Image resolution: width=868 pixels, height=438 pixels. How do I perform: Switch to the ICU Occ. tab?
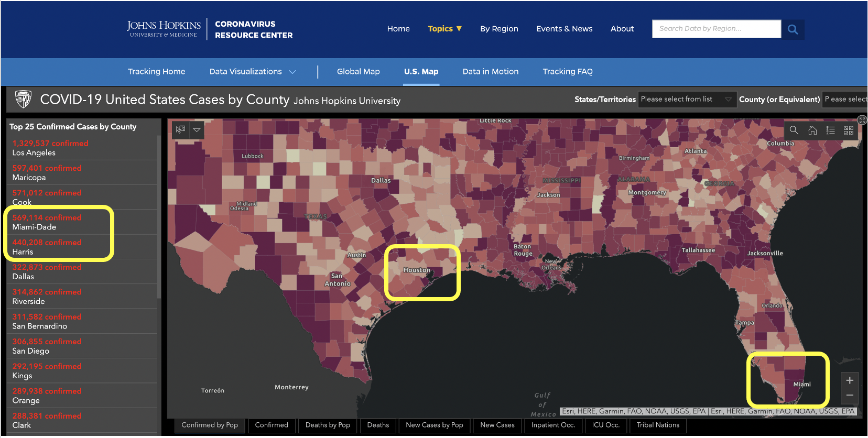605,425
